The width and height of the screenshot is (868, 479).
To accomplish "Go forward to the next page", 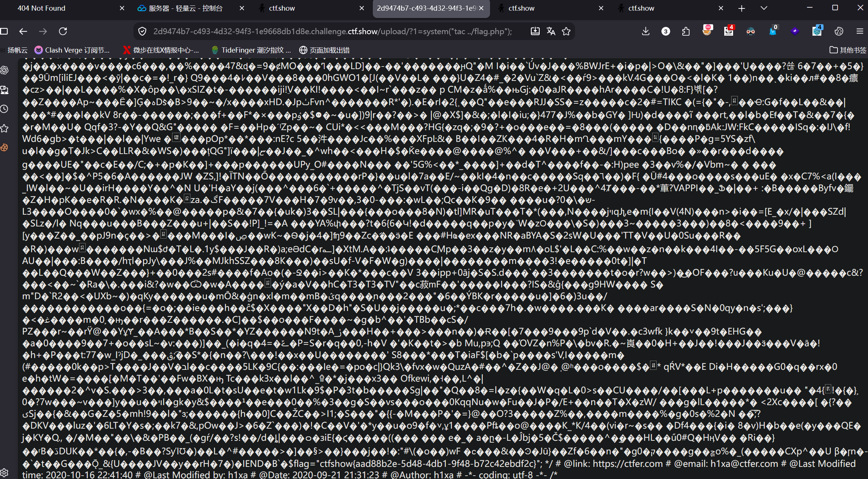I will coord(43,31).
